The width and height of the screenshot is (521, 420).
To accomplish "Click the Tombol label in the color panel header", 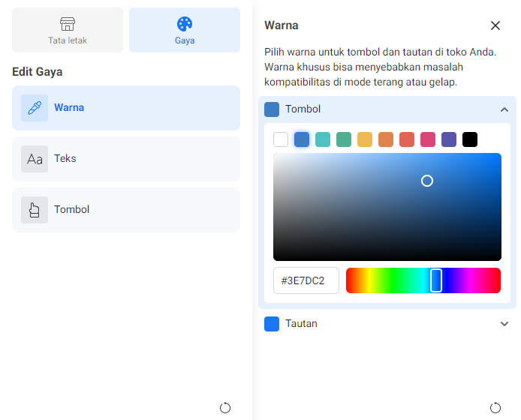I will pos(303,109).
